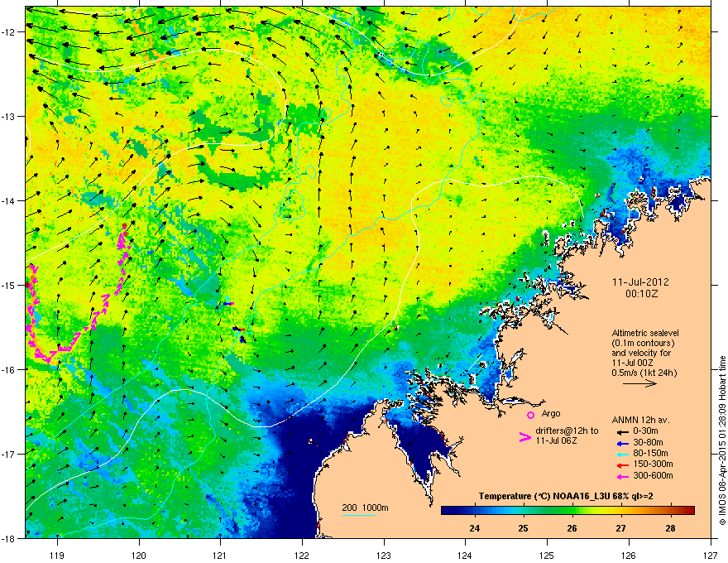Click the 300-600m depth label
728x563 pixels.
(653, 476)
